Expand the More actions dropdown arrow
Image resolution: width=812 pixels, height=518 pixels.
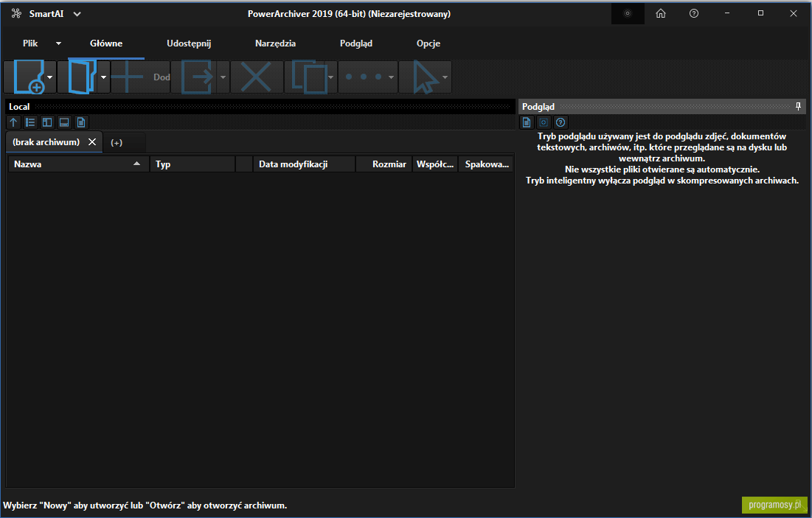click(x=391, y=77)
